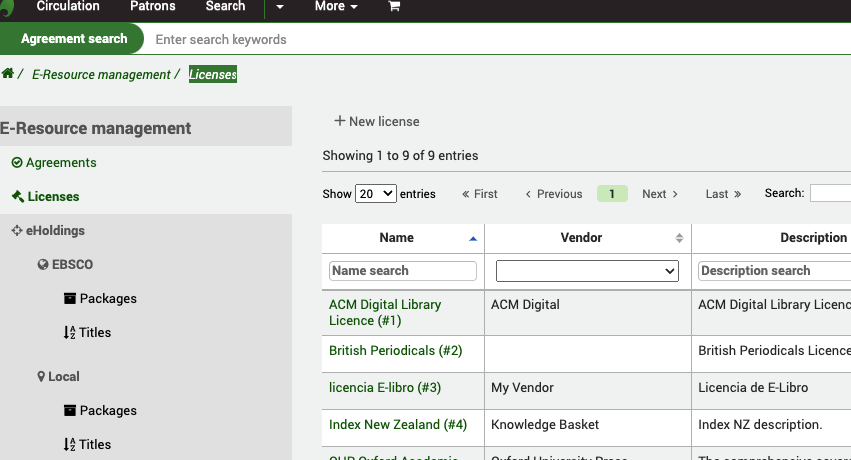
Task: Click the New license button
Action: pyautogui.click(x=377, y=122)
